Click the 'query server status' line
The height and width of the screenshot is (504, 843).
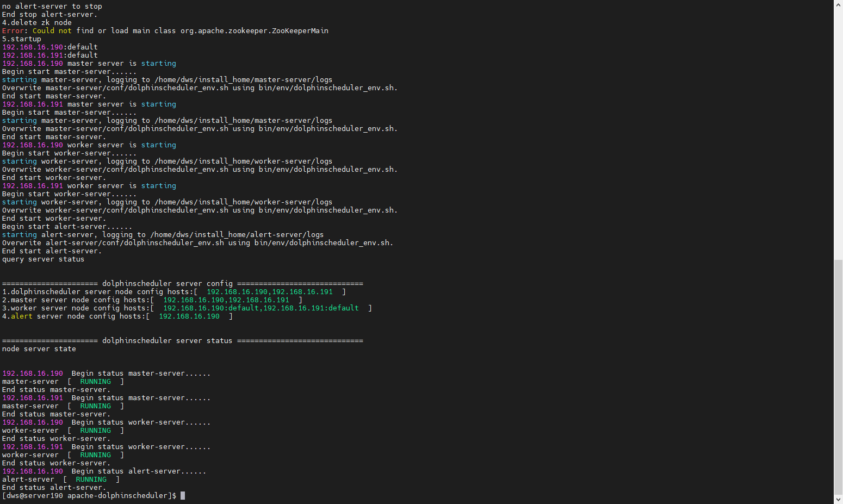43,259
